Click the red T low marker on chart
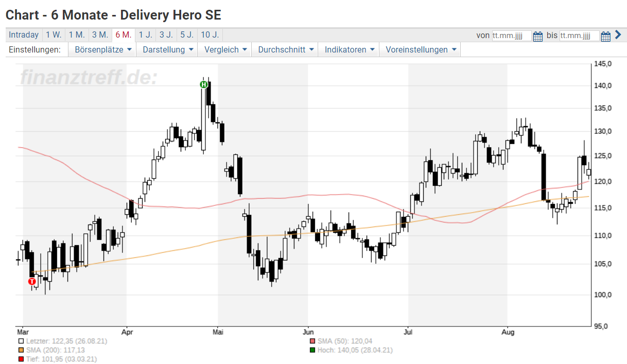This screenshot has width=627, height=364. tap(32, 281)
